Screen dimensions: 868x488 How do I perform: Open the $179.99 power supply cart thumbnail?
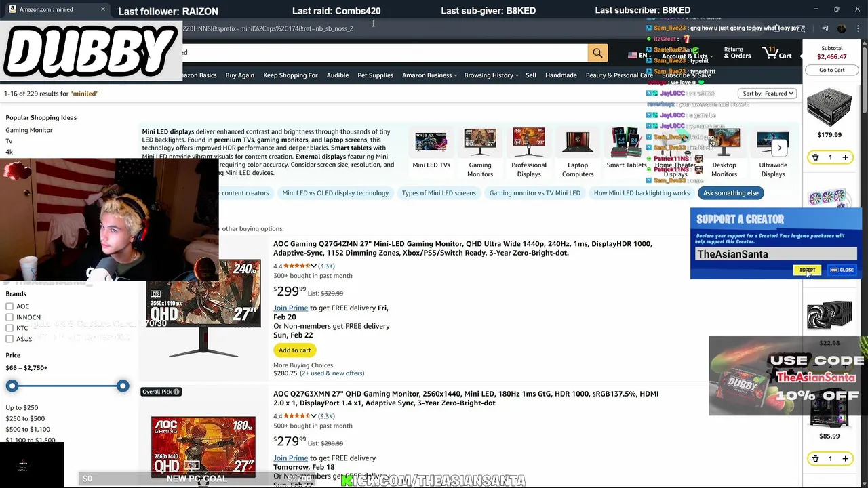(829, 107)
